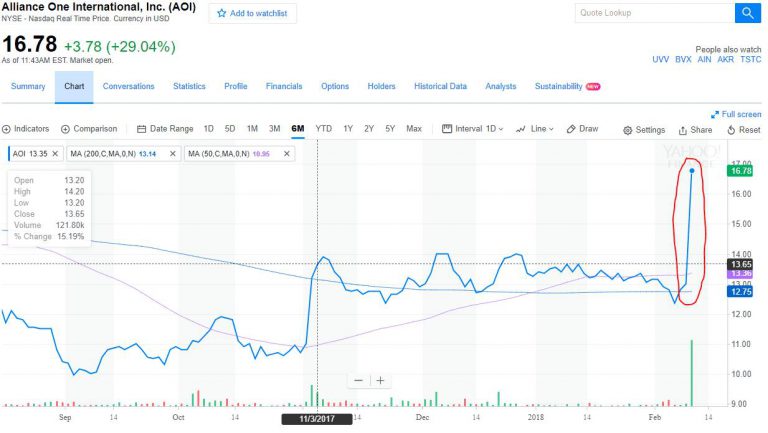Image resolution: width=768 pixels, height=433 pixels.
Task: Activate the Draw pencil tool
Action: (571, 129)
